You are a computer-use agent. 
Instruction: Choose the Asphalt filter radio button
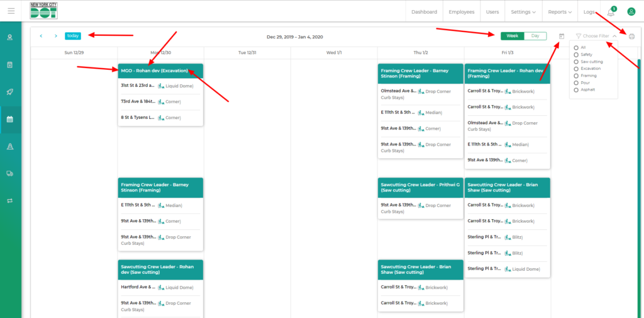(576, 89)
